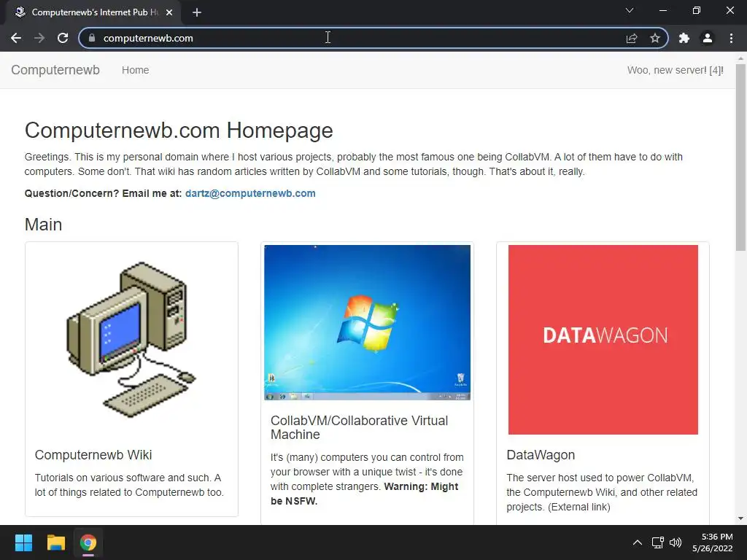The width and height of the screenshot is (747, 560).
Task: Close the Computernewb's Internet Pub tab
Action: point(169,12)
